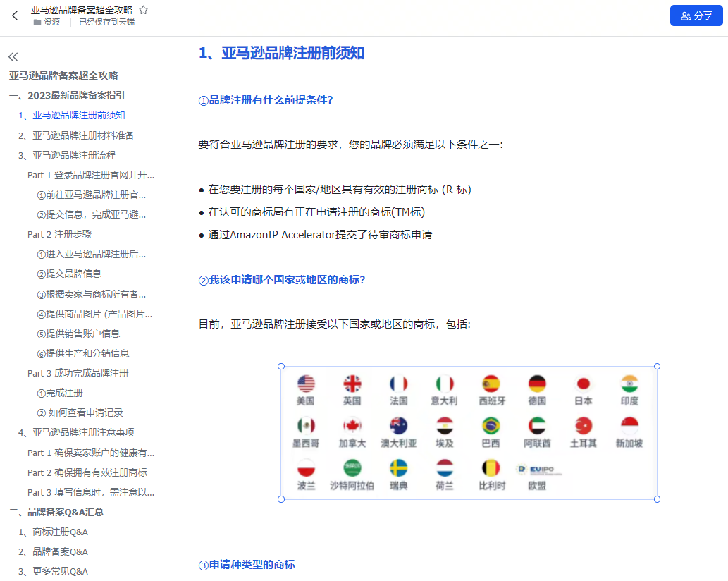Viewport: 728px width, 581px height.
Task: Go to ②提交信息，完成亚马逊 entry
Action: (92, 214)
